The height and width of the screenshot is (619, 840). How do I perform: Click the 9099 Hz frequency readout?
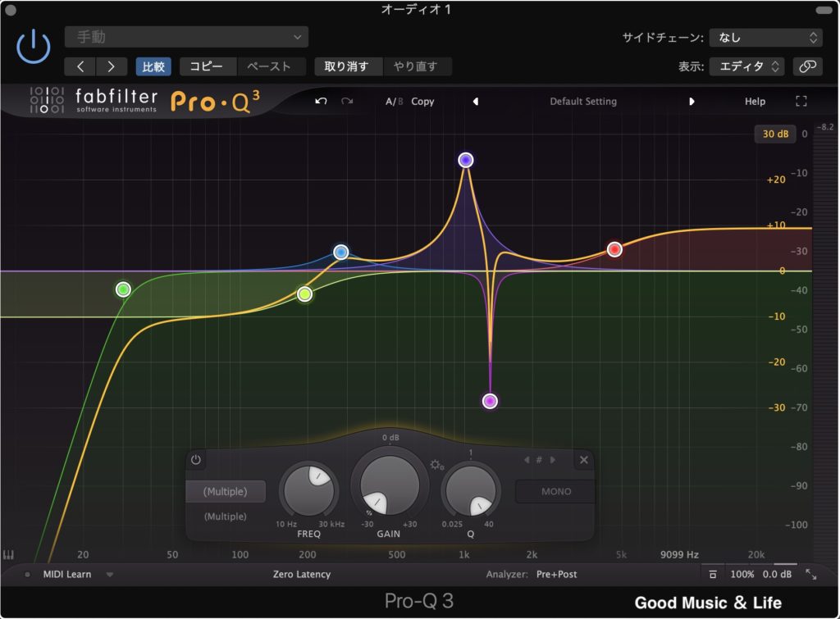pos(679,555)
